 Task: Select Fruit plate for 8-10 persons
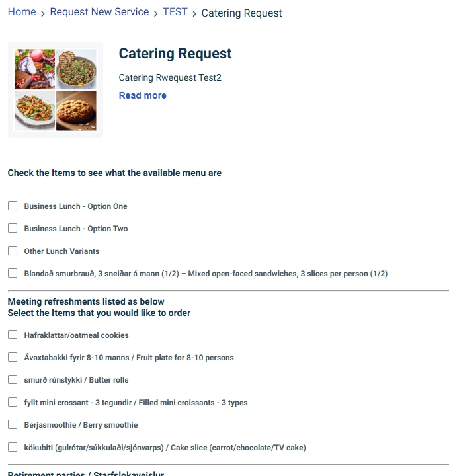[x=13, y=357]
